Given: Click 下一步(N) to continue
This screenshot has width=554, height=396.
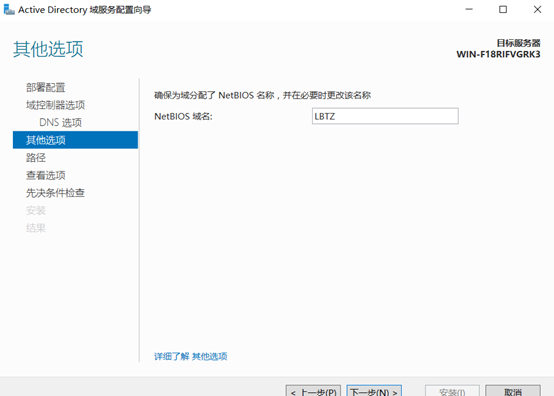Looking at the screenshot, I should coord(374,391).
